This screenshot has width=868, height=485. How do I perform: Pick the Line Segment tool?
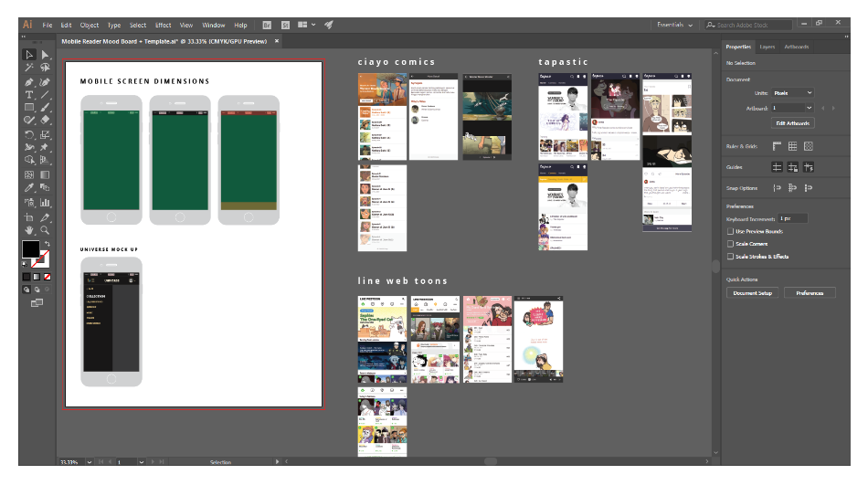[x=45, y=95]
